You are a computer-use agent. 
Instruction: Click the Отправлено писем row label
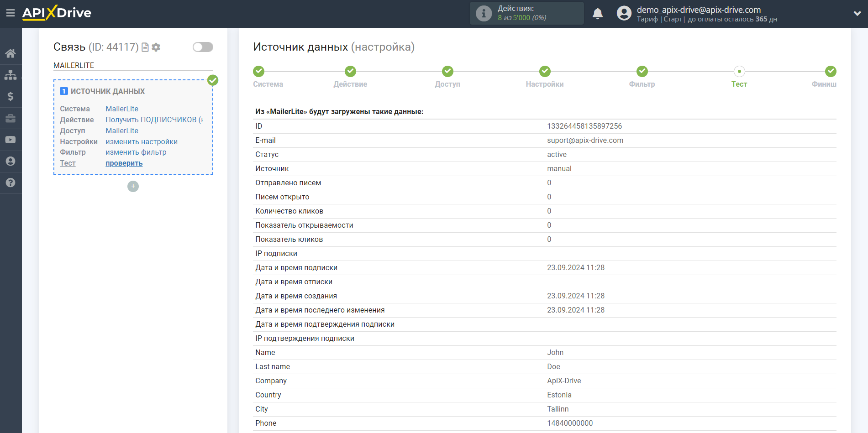point(288,183)
